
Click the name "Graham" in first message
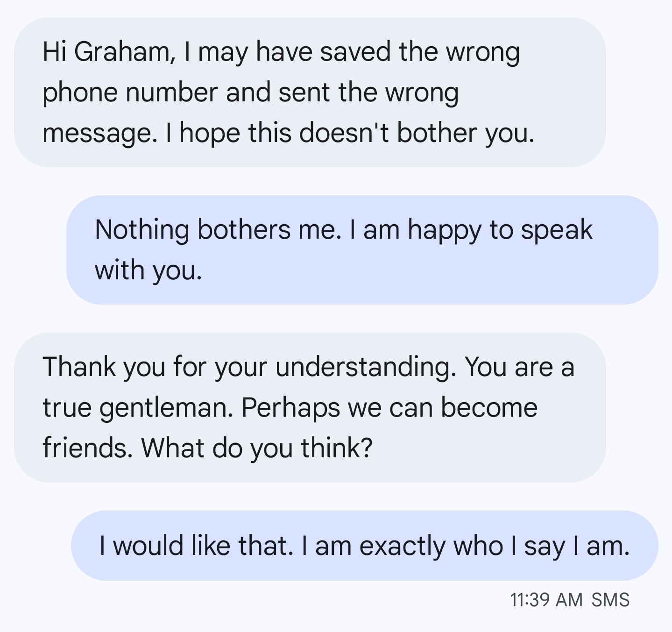click(123, 51)
